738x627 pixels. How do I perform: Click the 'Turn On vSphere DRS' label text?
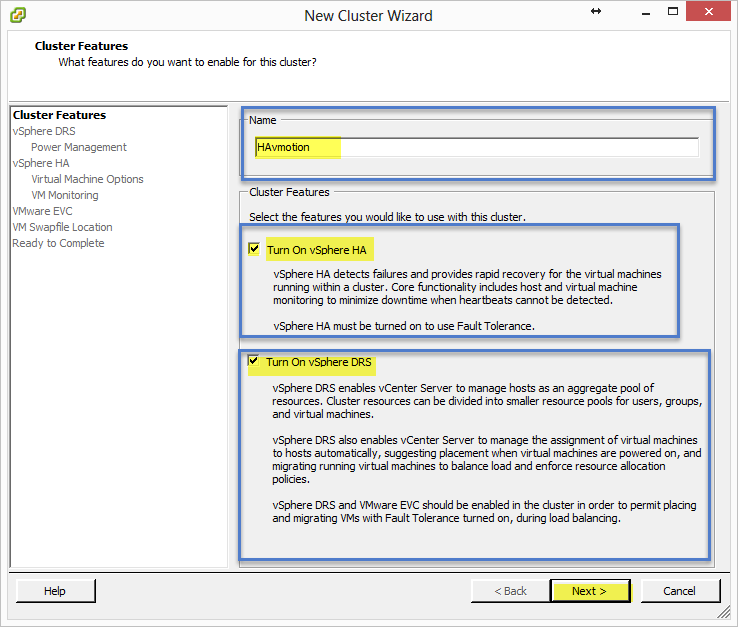pos(319,362)
